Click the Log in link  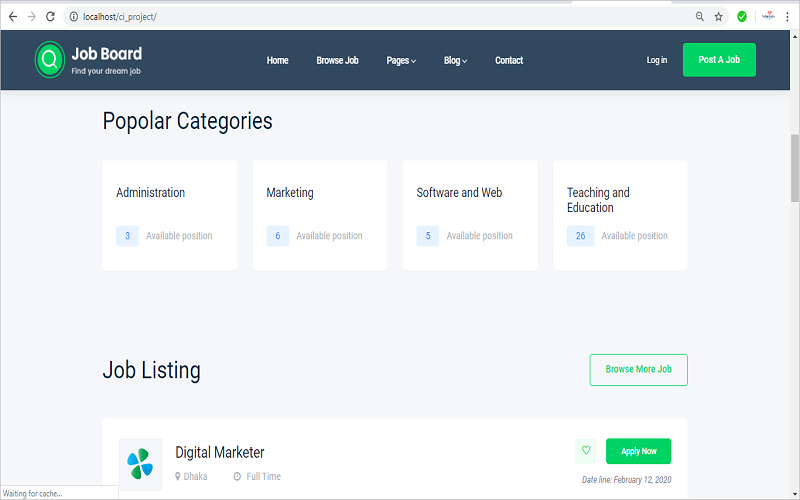click(657, 60)
